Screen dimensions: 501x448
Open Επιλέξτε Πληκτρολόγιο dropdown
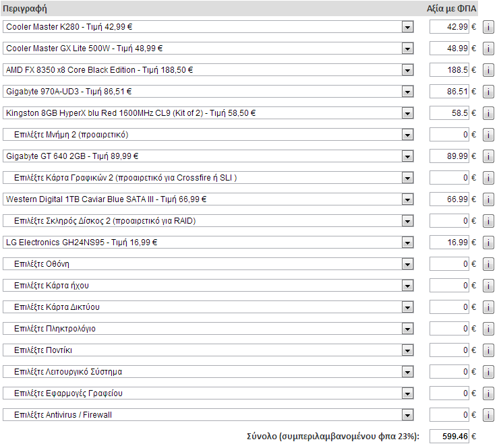[x=208, y=329]
